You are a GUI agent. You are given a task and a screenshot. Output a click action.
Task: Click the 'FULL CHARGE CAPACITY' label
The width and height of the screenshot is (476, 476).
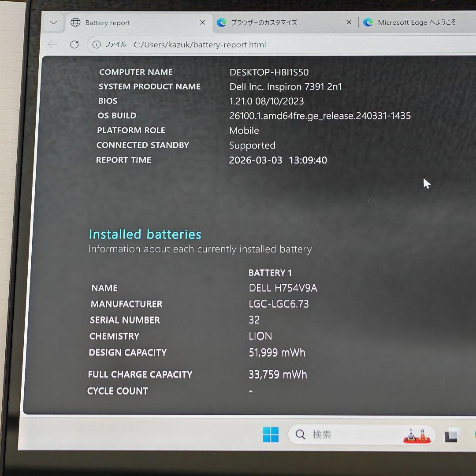(140, 374)
